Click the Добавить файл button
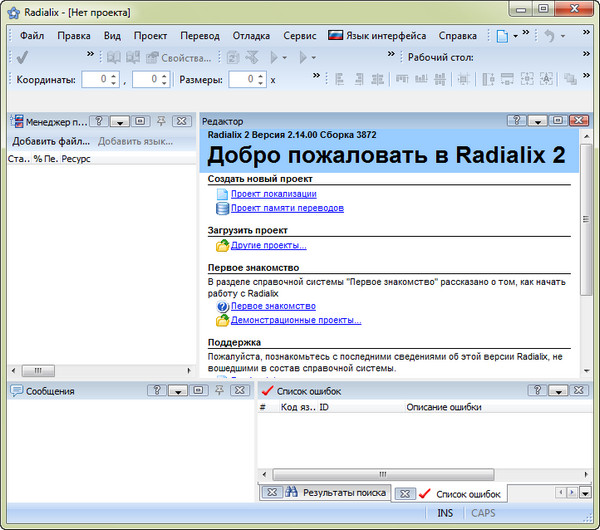Image resolution: width=600 pixels, height=530 pixels. [x=50, y=141]
